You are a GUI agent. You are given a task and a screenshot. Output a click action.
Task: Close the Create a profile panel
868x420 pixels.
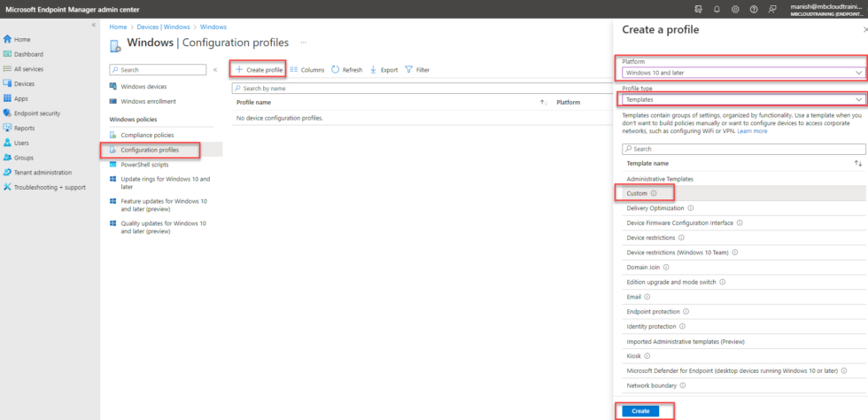864,30
